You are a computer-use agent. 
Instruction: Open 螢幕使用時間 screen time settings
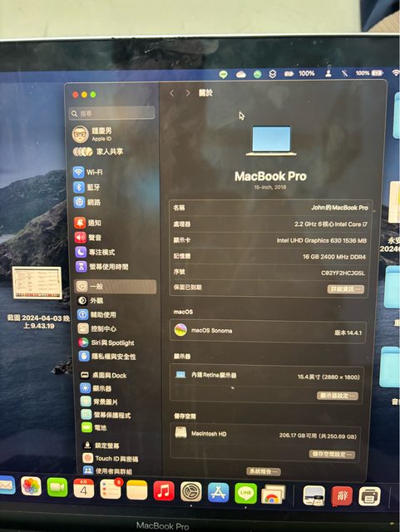(101, 267)
